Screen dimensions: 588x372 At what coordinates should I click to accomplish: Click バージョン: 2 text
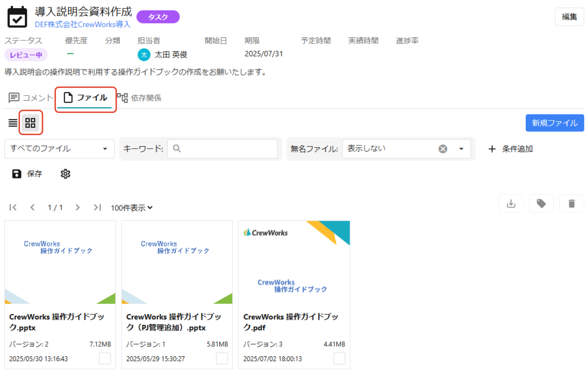[29, 344]
